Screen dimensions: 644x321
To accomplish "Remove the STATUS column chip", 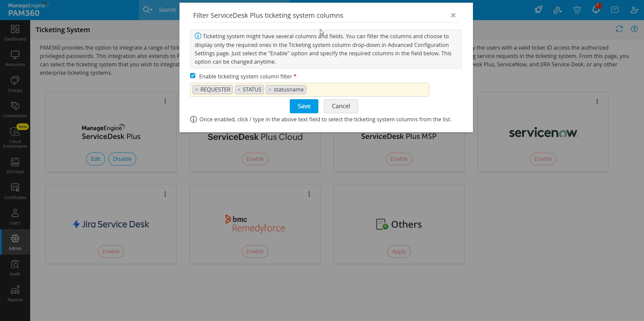I will coord(239,89).
